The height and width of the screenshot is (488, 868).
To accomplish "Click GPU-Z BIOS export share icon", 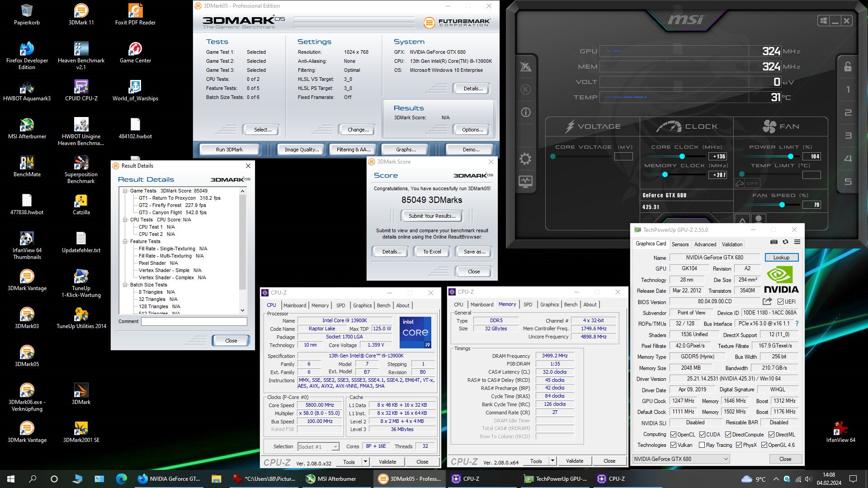I will tap(767, 301).
